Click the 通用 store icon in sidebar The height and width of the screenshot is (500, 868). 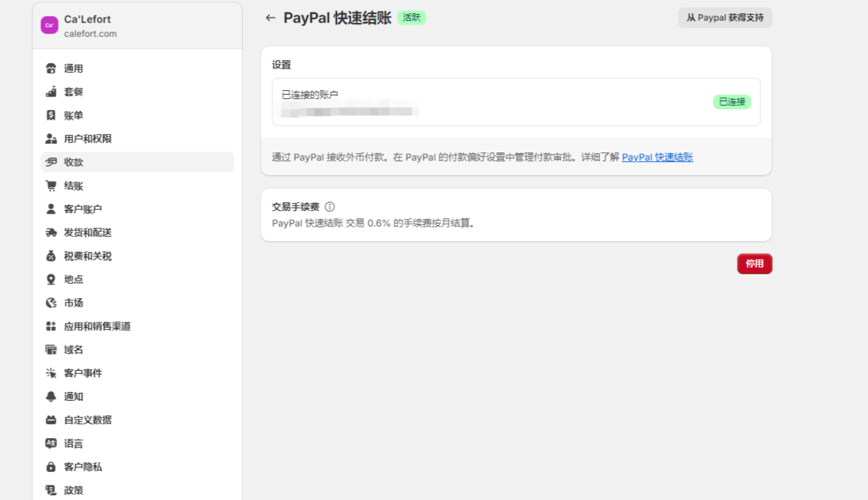[x=51, y=69]
